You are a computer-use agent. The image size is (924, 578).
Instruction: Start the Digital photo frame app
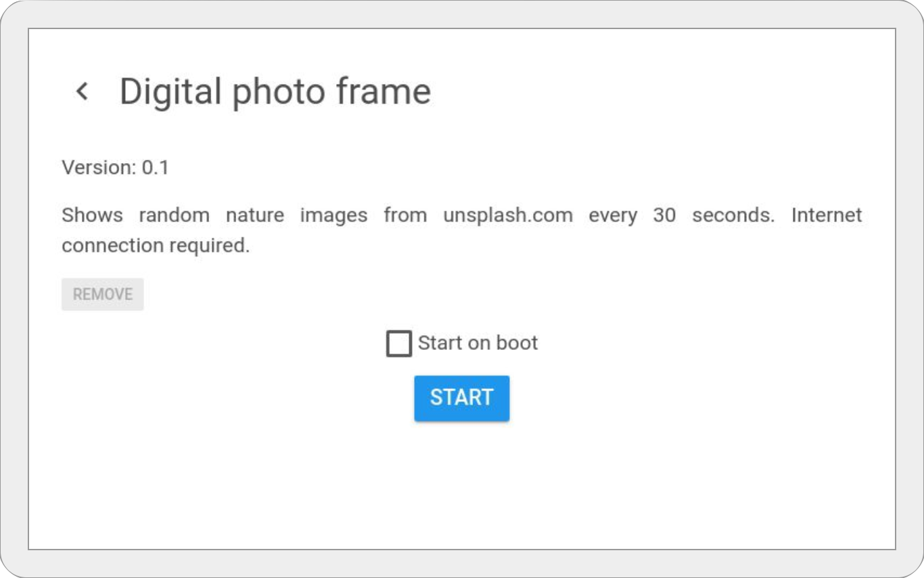pyautogui.click(x=462, y=398)
